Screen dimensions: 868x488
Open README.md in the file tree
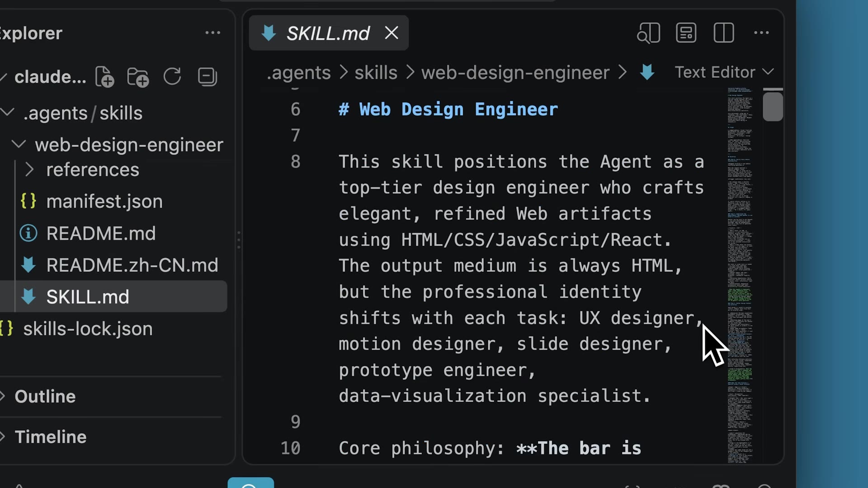pos(101,234)
